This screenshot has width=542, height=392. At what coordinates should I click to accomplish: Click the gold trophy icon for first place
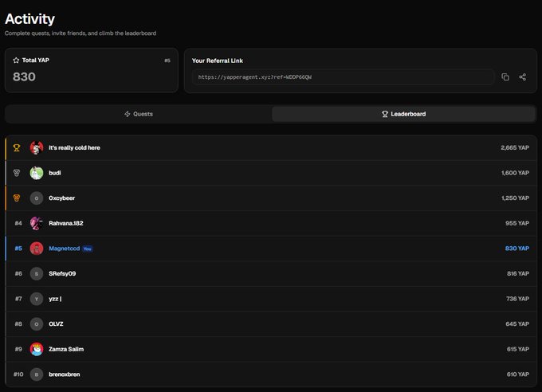pos(16,147)
